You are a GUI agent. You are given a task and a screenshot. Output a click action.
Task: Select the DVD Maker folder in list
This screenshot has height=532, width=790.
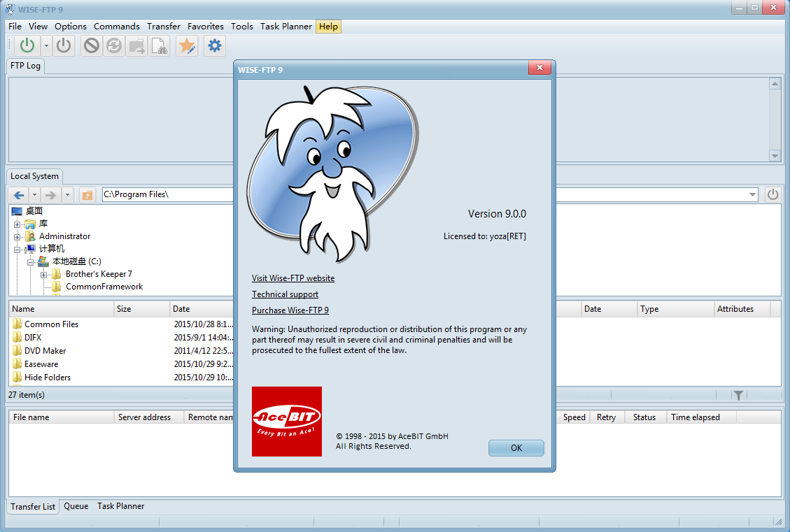(45, 351)
